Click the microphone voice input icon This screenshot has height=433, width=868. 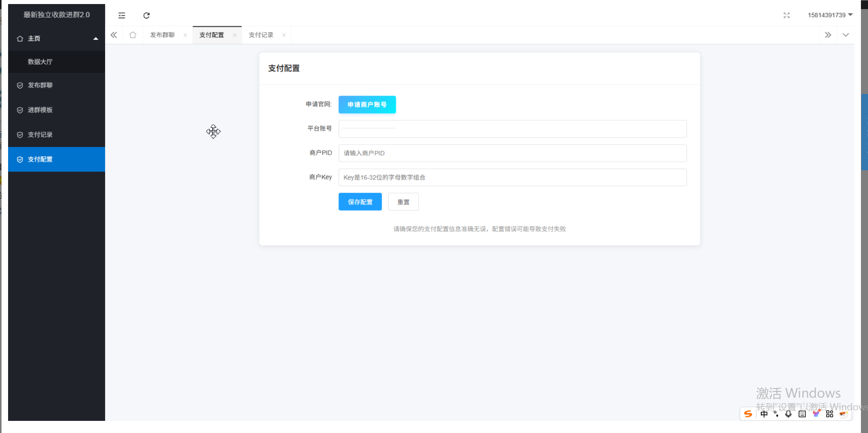click(x=788, y=414)
